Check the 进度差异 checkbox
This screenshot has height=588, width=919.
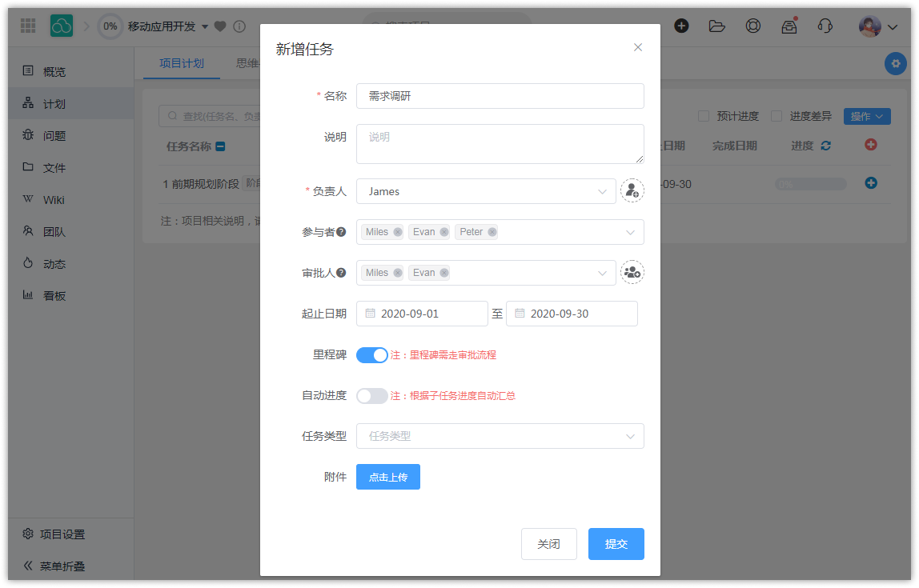pos(777,116)
